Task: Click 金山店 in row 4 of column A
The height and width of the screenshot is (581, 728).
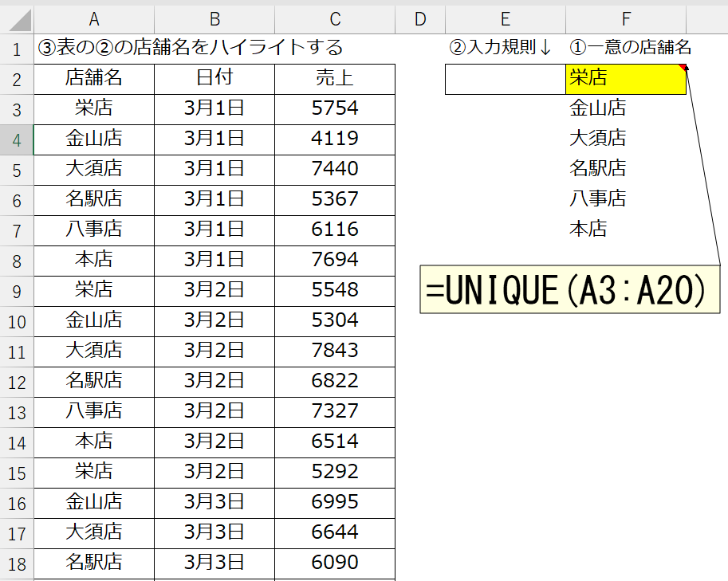Action: (x=94, y=139)
